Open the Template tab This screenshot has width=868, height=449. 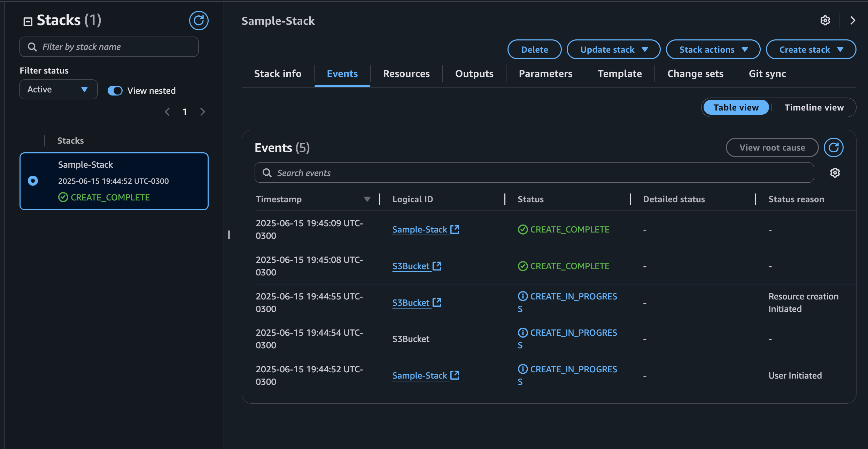coord(619,74)
